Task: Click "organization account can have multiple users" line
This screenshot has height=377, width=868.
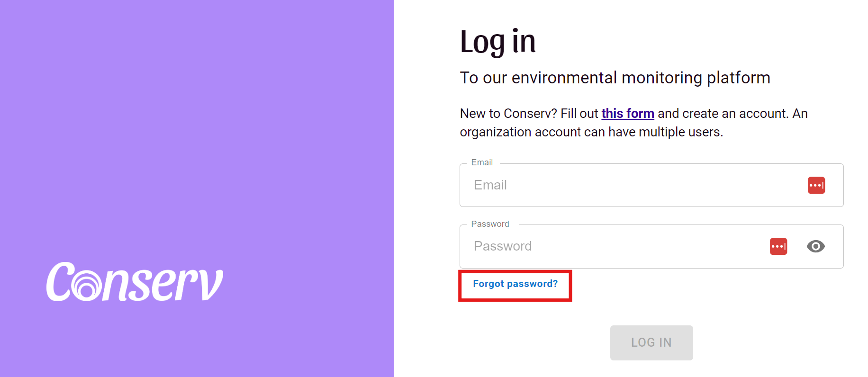Action: pos(591,132)
